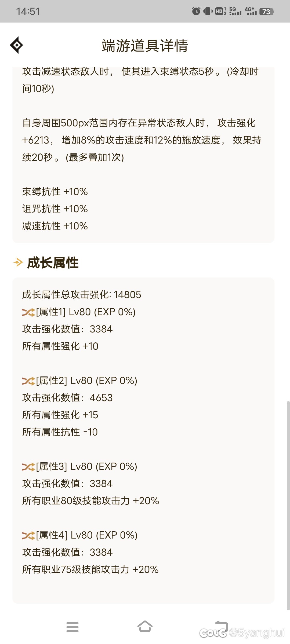Tap the @5yanghui watermark username
Viewport: 290px width, 644px height.
(x=256, y=633)
